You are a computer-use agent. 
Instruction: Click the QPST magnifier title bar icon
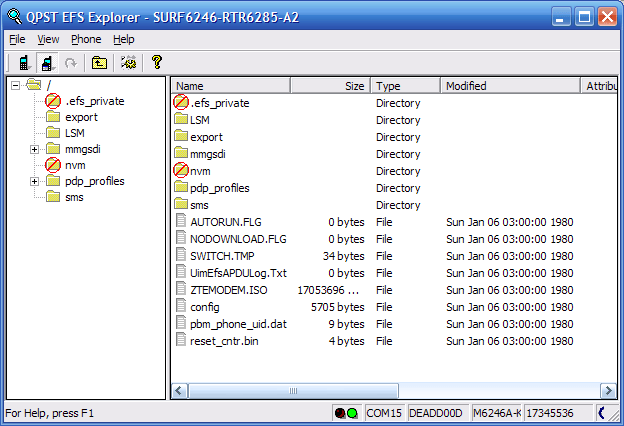click(15, 16)
